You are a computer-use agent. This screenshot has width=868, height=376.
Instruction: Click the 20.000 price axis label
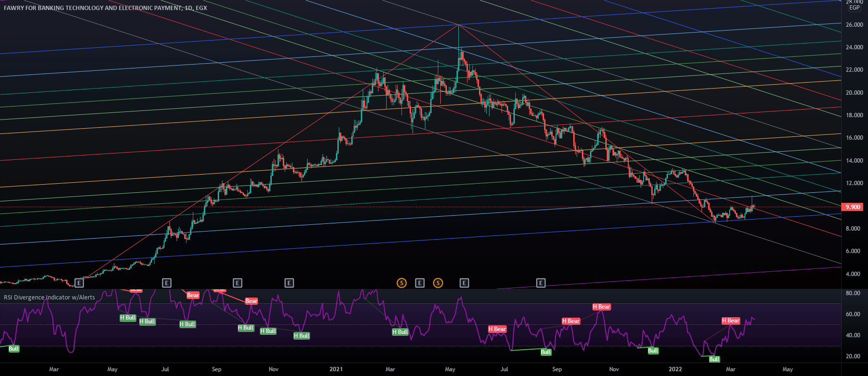click(855, 93)
